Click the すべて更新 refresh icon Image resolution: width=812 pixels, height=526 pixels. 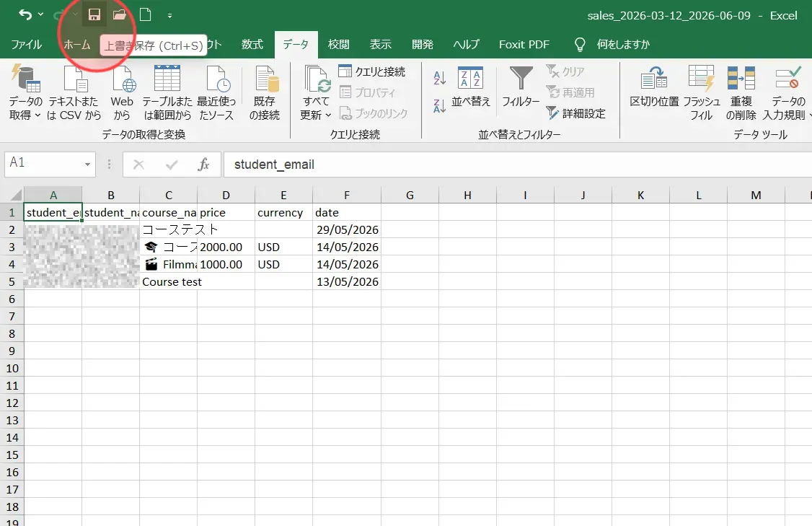coord(317,79)
